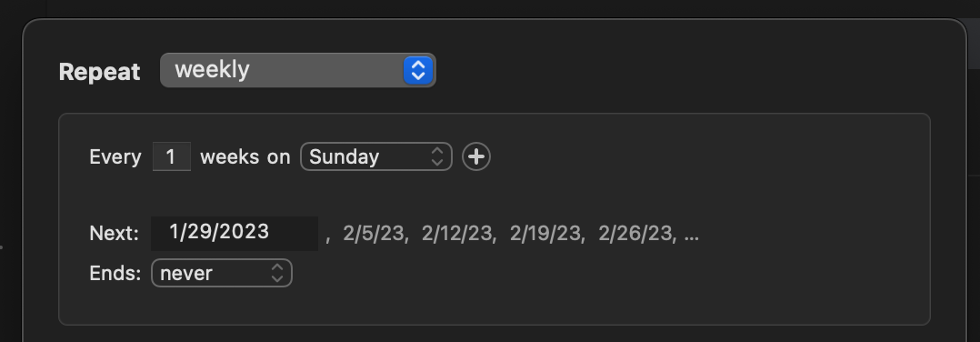
Task: Click the ellipsis after the upcoming dates
Action: coord(692,235)
